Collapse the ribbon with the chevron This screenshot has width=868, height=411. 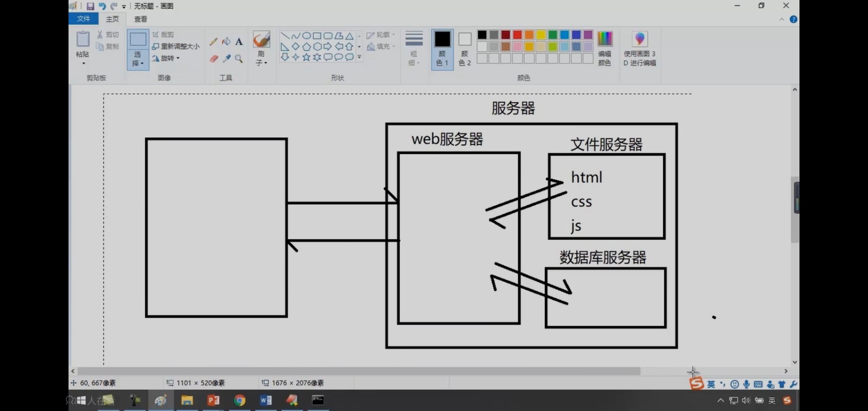click(782, 19)
